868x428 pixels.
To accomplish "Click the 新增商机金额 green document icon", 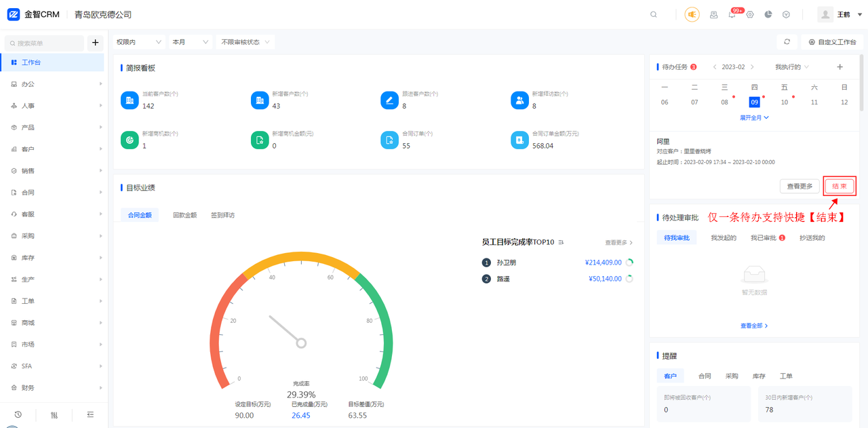I will (259, 140).
